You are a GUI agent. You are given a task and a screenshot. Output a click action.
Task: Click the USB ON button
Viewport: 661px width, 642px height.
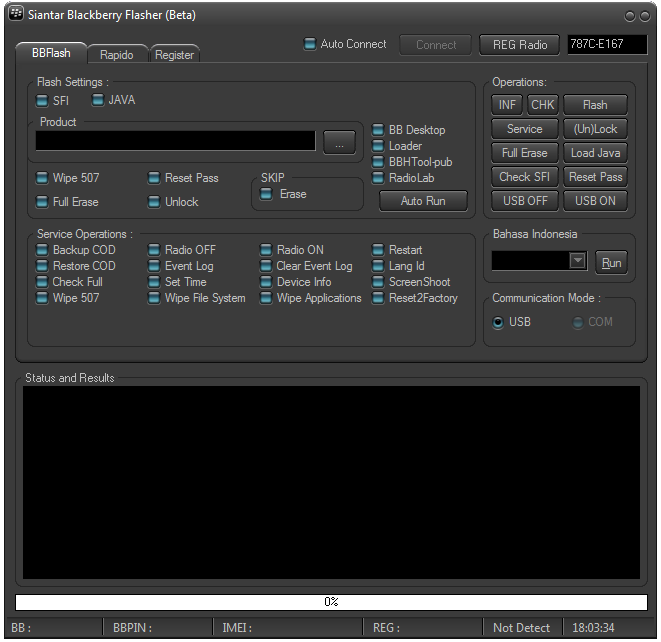(595, 201)
